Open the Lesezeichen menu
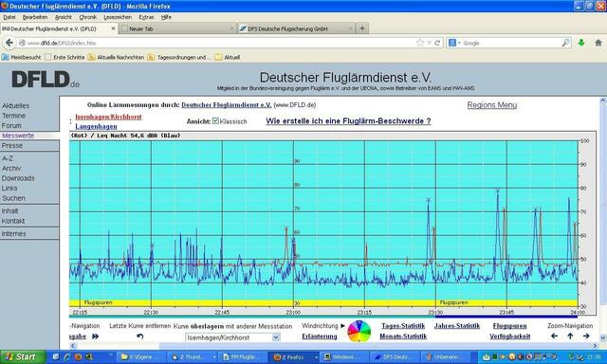 click(x=118, y=17)
